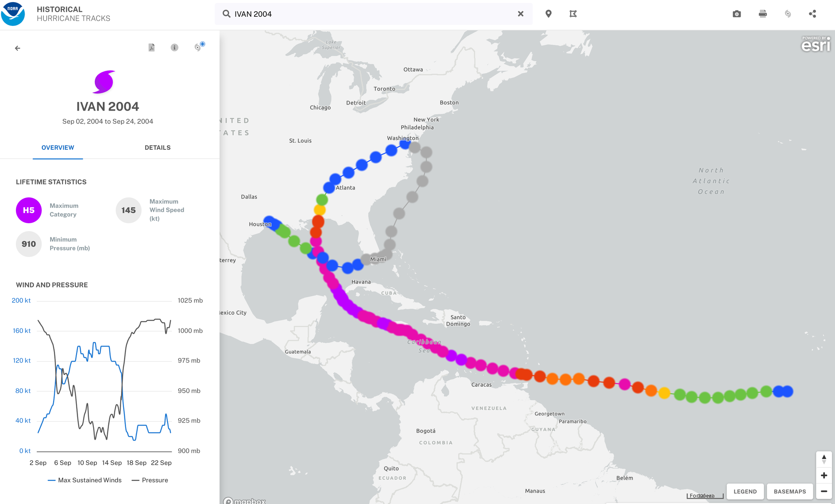Screen dimensions: 835x504
Task: Click the Caracas label on map
Action: point(481,385)
